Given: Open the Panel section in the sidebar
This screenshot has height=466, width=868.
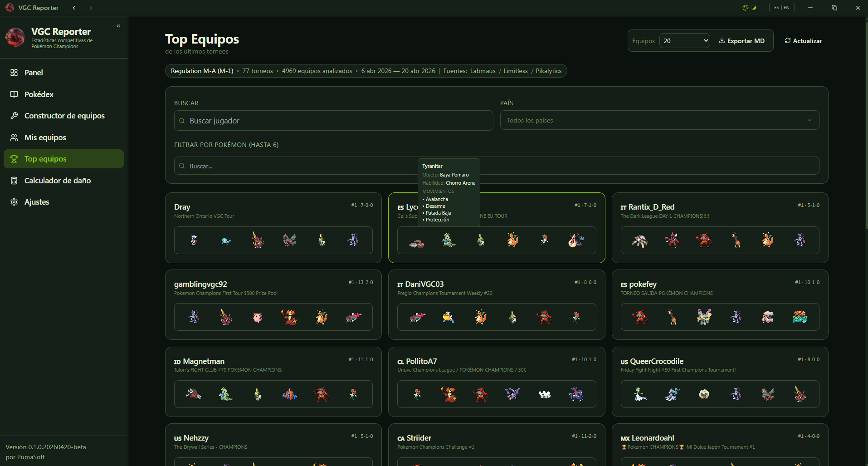Looking at the screenshot, I should coord(63,73).
